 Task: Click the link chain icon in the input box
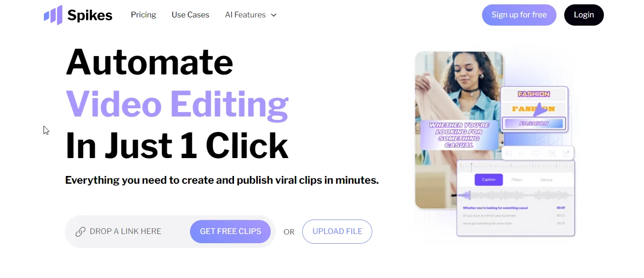[x=80, y=232]
